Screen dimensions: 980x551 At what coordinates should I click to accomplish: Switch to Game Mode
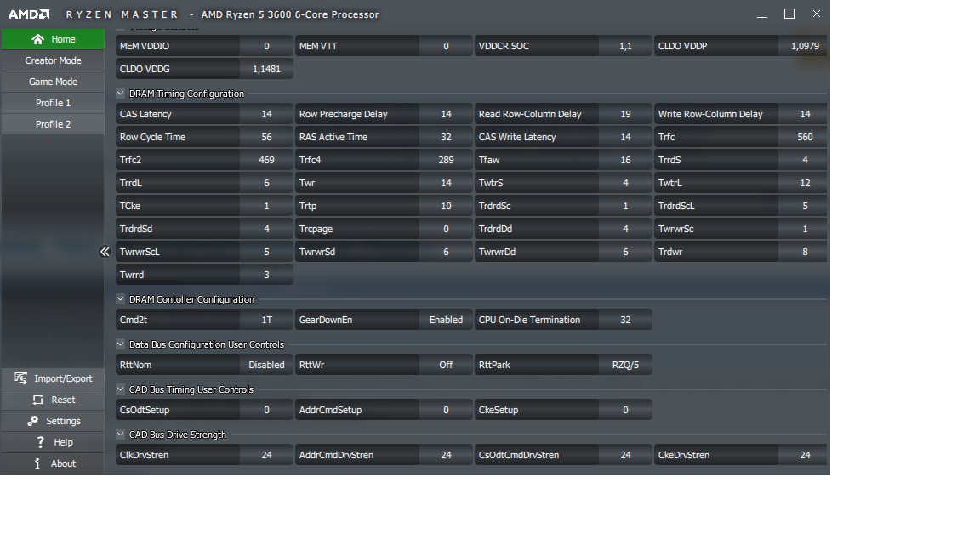(53, 82)
